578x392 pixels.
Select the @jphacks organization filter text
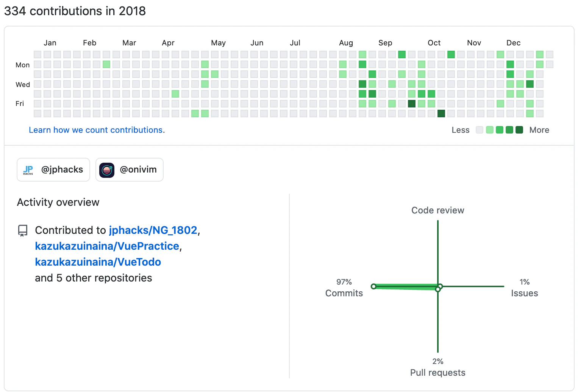pyautogui.click(x=62, y=170)
